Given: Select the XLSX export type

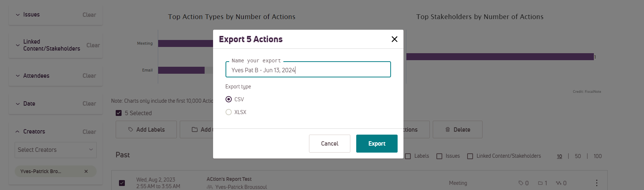Looking at the screenshot, I should (228, 112).
